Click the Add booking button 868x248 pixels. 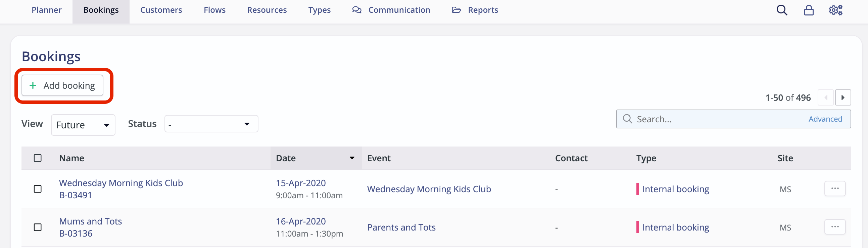(x=62, y=85)
